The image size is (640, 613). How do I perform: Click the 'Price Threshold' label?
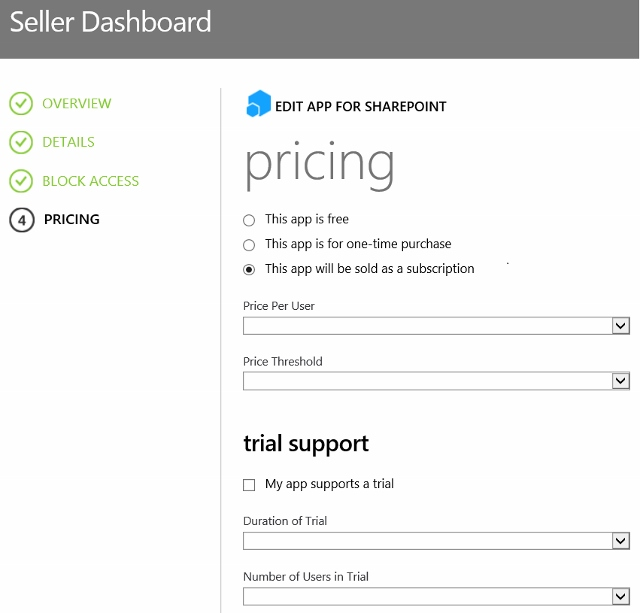pyautogui.click(x=283, y=362)
